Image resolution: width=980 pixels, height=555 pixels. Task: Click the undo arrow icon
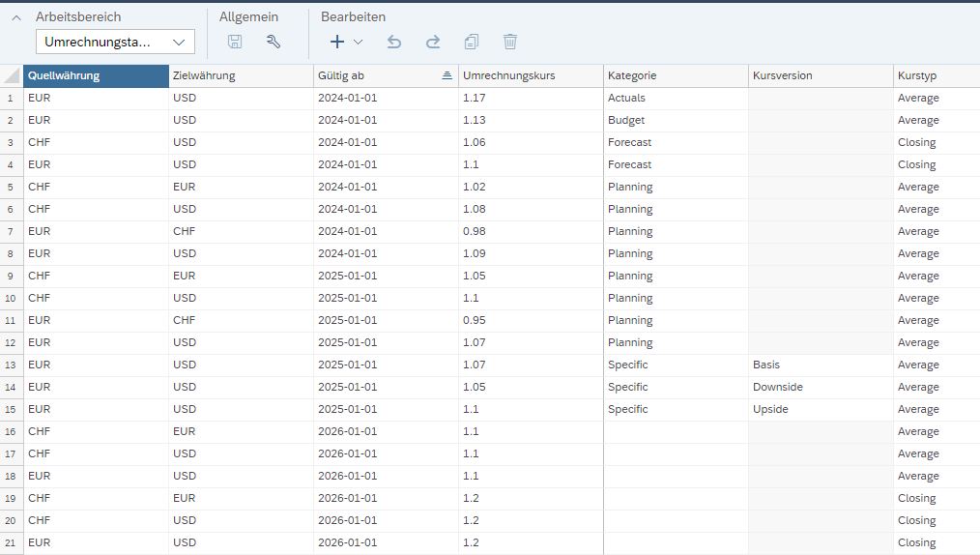point(393,42)
